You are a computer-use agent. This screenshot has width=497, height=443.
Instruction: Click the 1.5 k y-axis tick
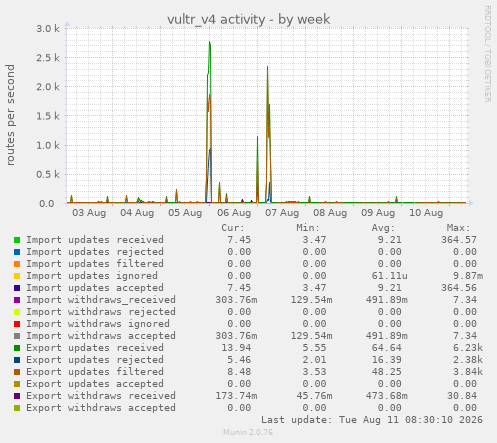pos(48,116)
